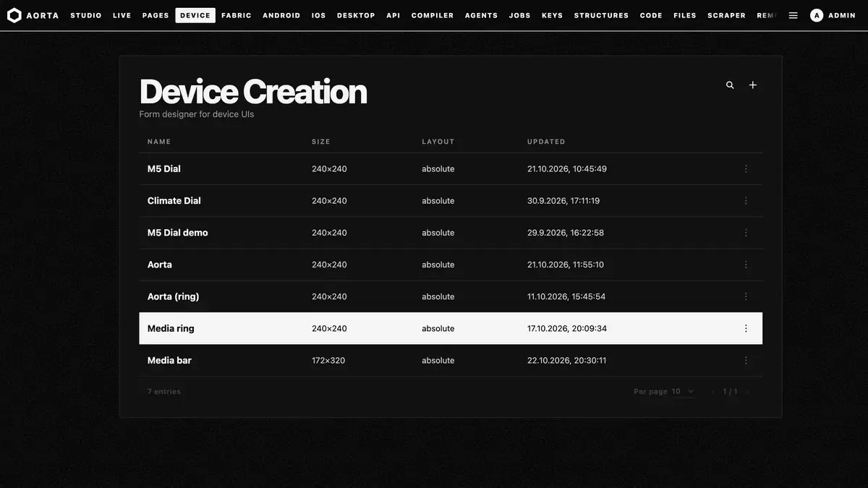868x488 pixels.
Task: Open the M5 Dial demo device
Action: [178, 233]
